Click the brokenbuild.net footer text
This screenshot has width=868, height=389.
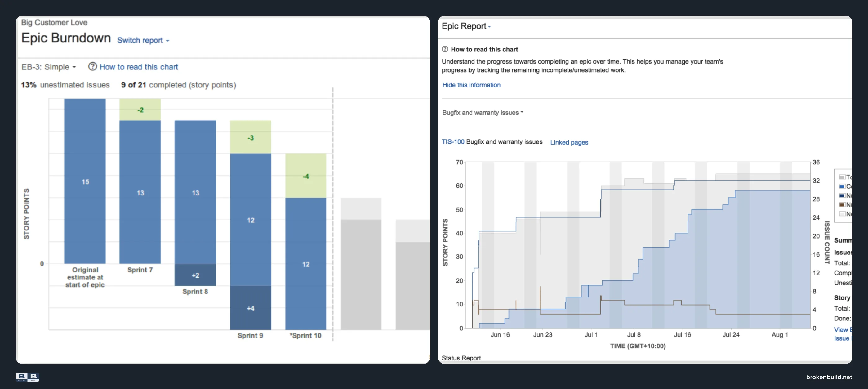point(829,377)
